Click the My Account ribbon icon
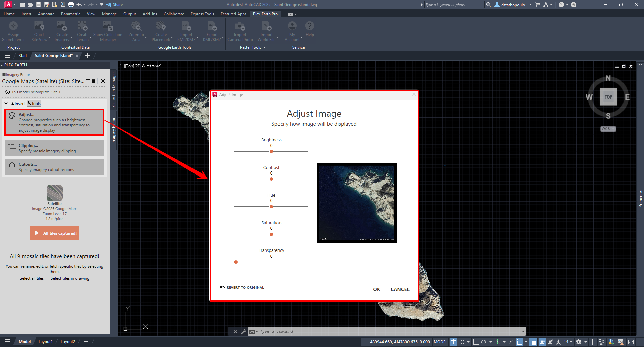644x347 pixels. (292, 26)
